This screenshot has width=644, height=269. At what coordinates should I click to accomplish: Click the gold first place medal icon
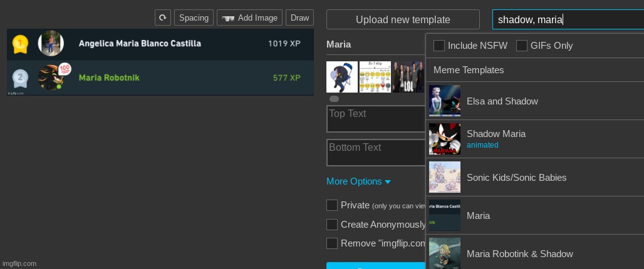(x=20, y=44)
